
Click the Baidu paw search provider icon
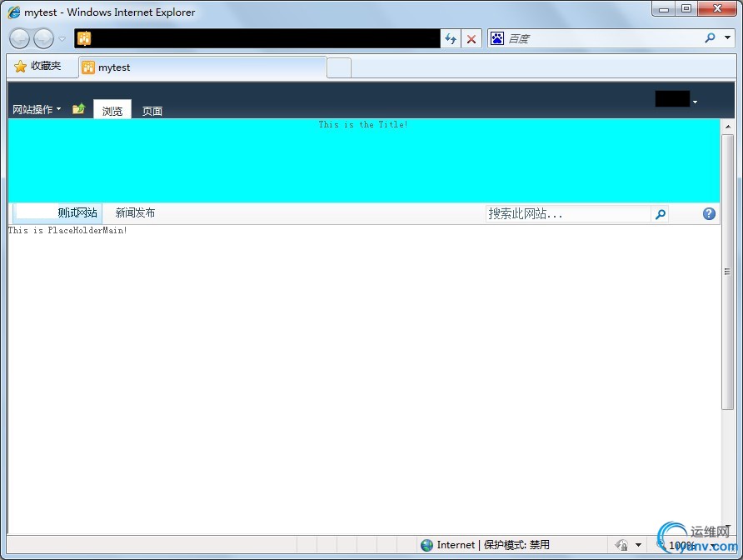pyautogui.click(x=497, y=38)
